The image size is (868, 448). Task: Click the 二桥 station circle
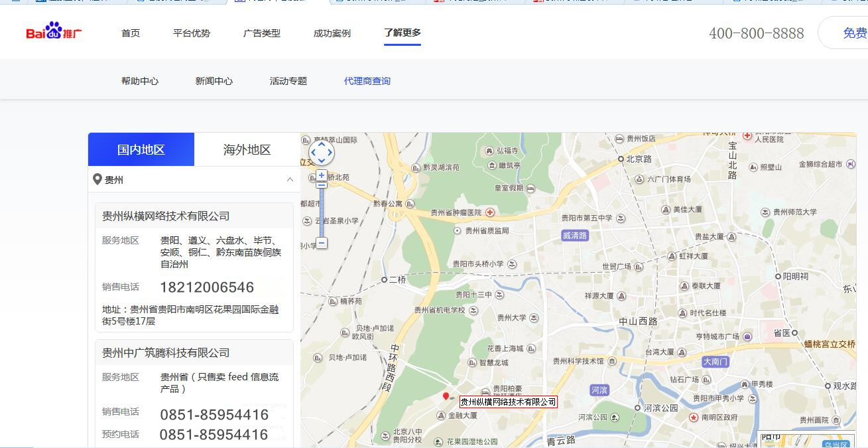[384, 280]
